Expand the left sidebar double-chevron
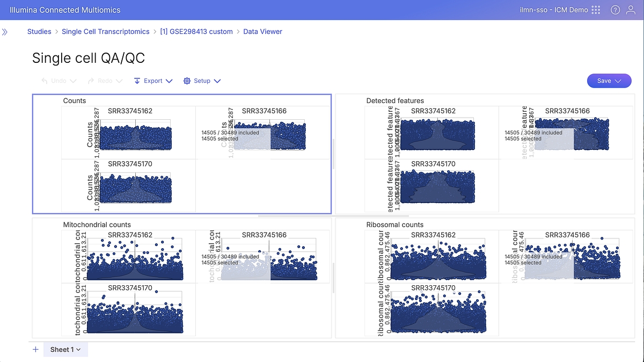This screenshot has width=644, height=362. (x=5, y=32)
